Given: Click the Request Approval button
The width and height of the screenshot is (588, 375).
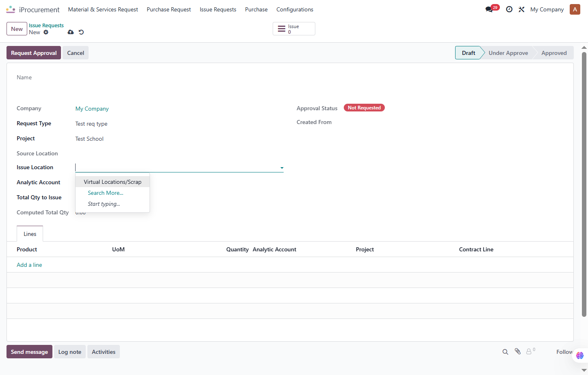Looking at the screenshot, I should pyautogui.click(x=34, y=53).
